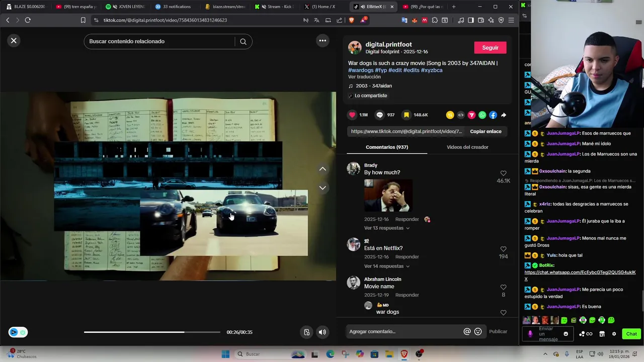
Task: Click the Brave Shields lion icon
Action: (351, 20)
